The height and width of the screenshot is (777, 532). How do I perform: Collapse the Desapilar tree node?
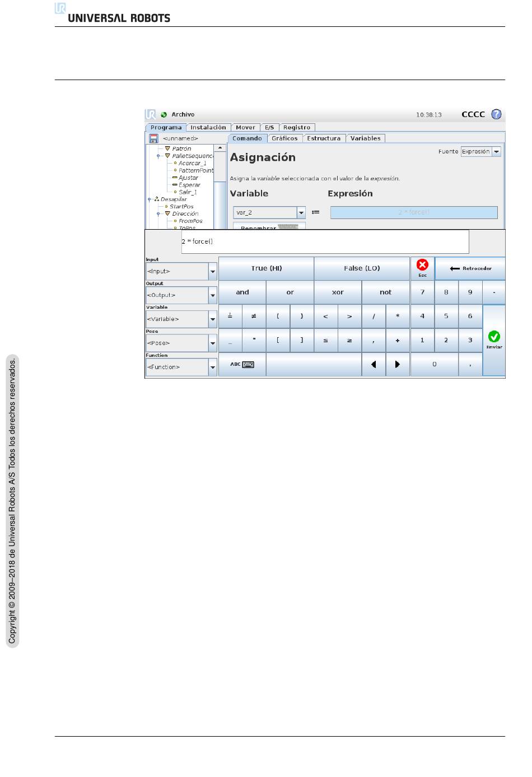[150, 199]
